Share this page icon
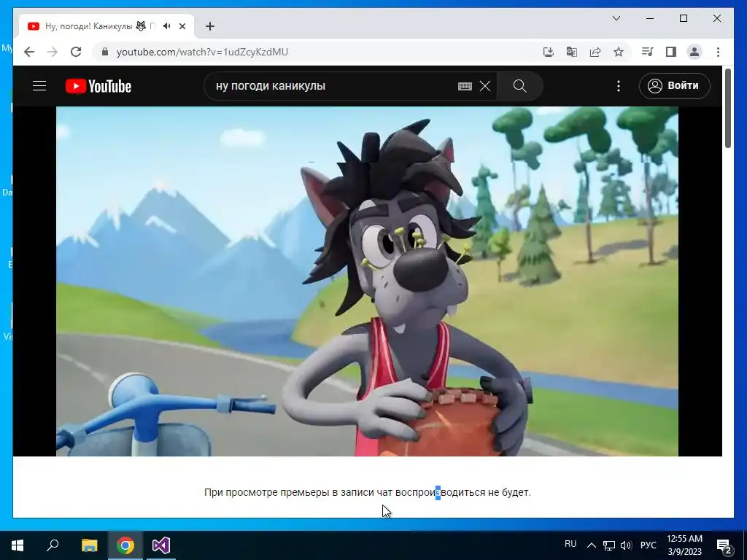The image size is (747, 560). tap(595, 52)
